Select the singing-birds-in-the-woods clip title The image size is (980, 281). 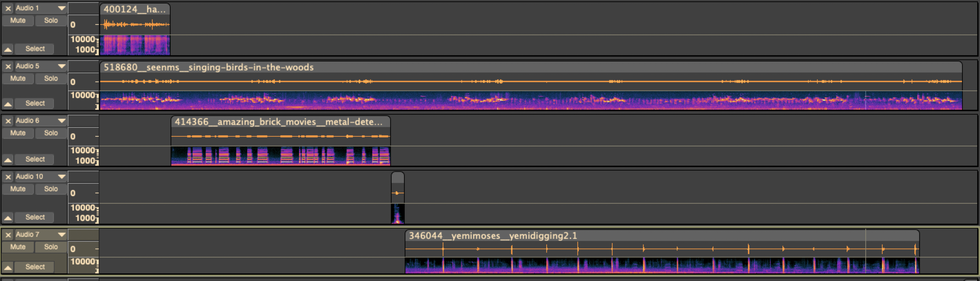click(x=531, y=67)
